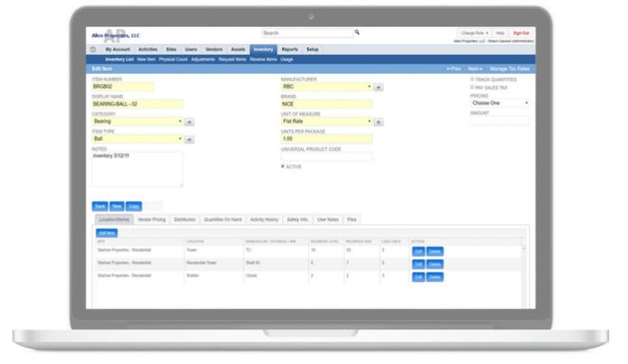The width and height of the screenshot is (628, 364).
Task: Click the search magnifier icon
Action: coord(357,32)
